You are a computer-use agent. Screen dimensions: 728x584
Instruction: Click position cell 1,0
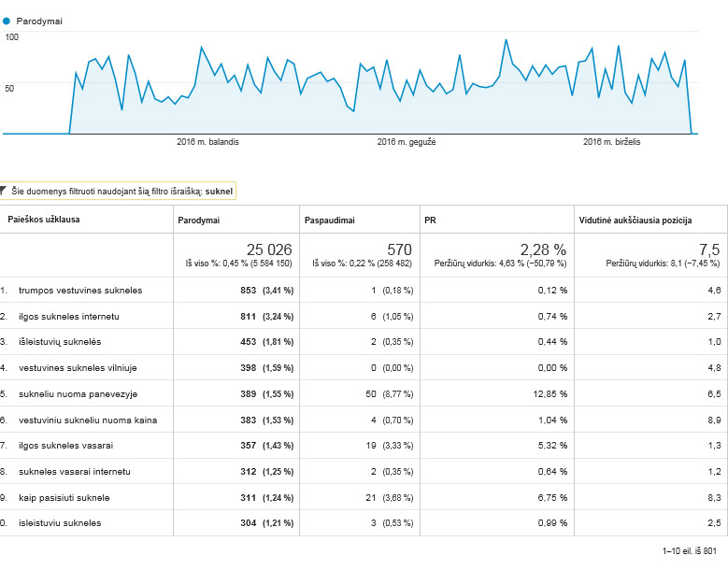coord(715,342)
